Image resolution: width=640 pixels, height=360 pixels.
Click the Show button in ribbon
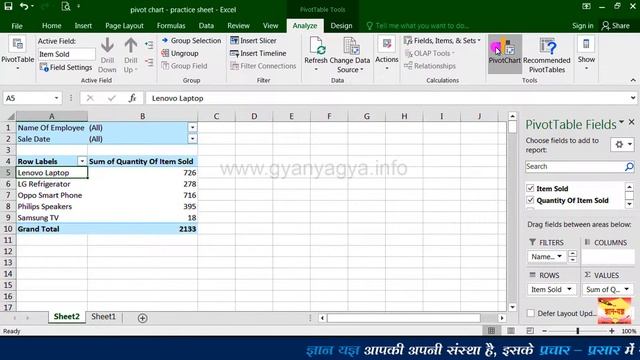pyautogui.click(x=586, y=53)
